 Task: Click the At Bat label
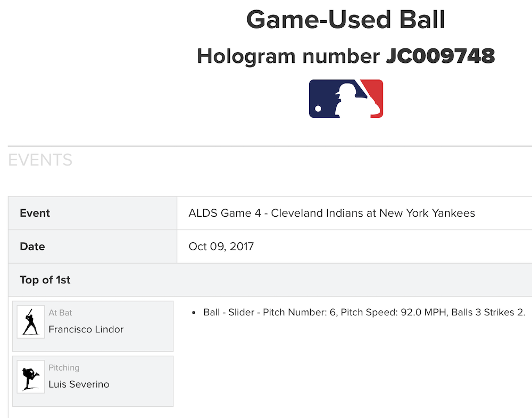point(60,313)
